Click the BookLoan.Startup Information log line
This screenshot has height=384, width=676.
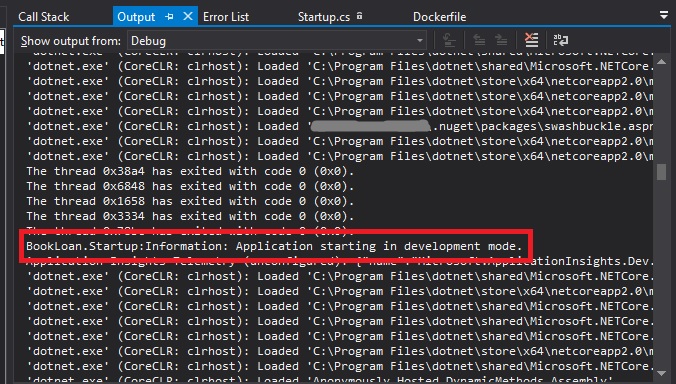coord(274,246)
